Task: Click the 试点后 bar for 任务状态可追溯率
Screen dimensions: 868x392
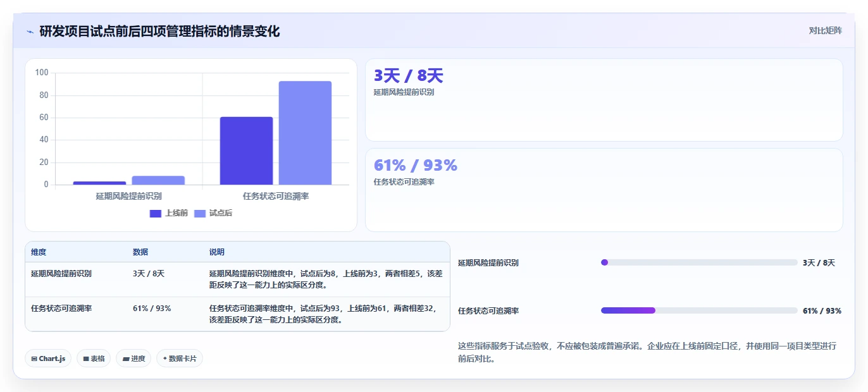Action: coord(305,133)
